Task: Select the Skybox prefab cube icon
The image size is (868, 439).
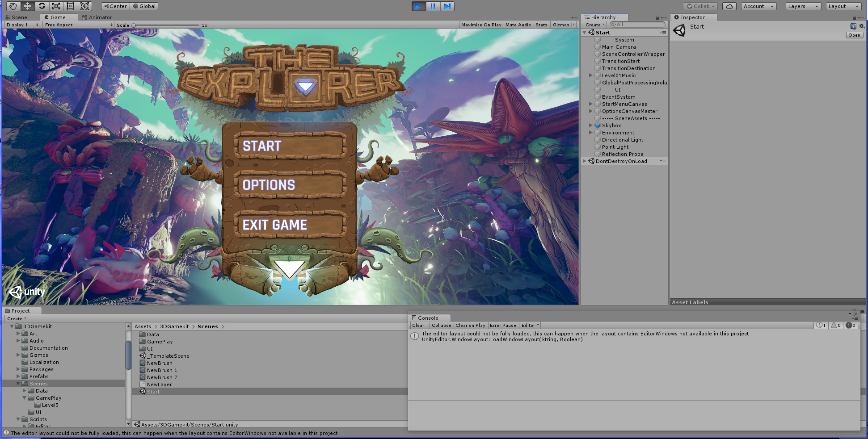Action: (x=598, y=125)
